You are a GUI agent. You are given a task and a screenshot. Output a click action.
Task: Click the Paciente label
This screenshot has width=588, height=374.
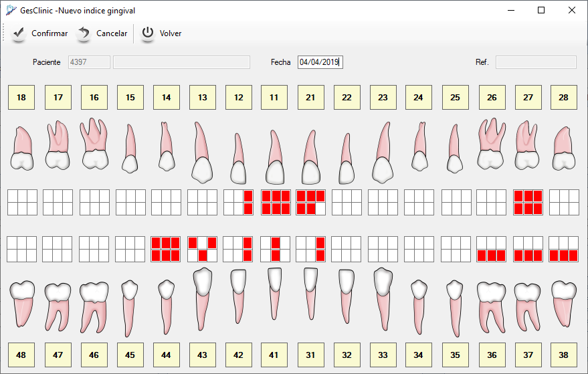coord(47,62)
